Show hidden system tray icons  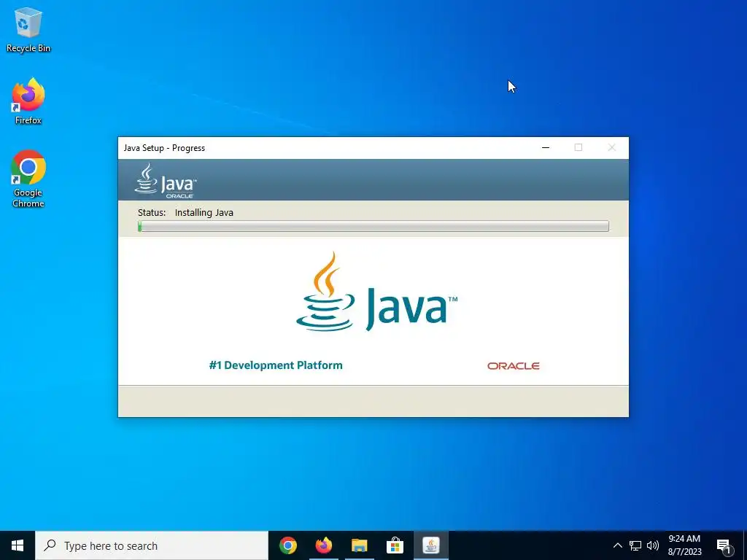tap(617, 545)
